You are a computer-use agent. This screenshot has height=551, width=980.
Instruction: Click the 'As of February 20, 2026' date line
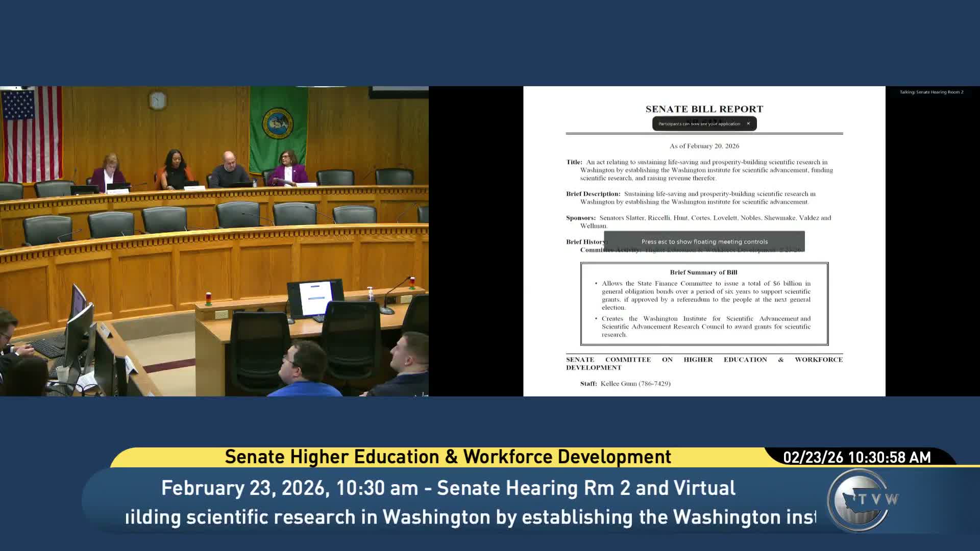click(x=704, y=146)
